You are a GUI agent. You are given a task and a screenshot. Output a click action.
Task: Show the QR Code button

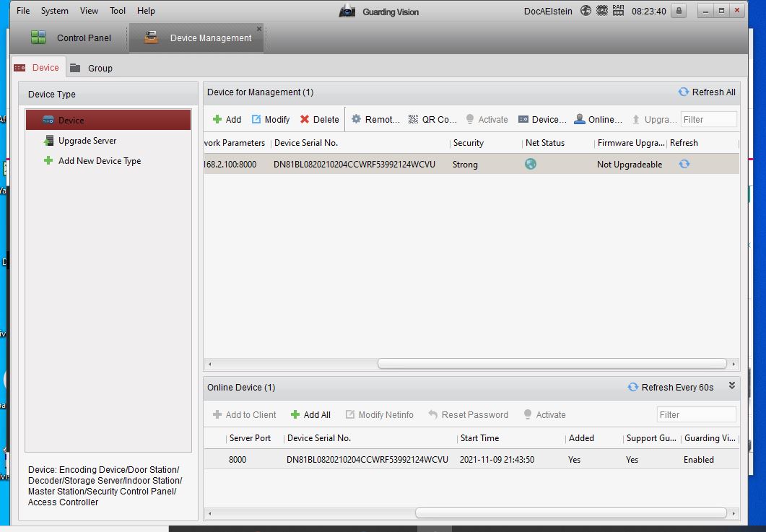click(433, 119)
